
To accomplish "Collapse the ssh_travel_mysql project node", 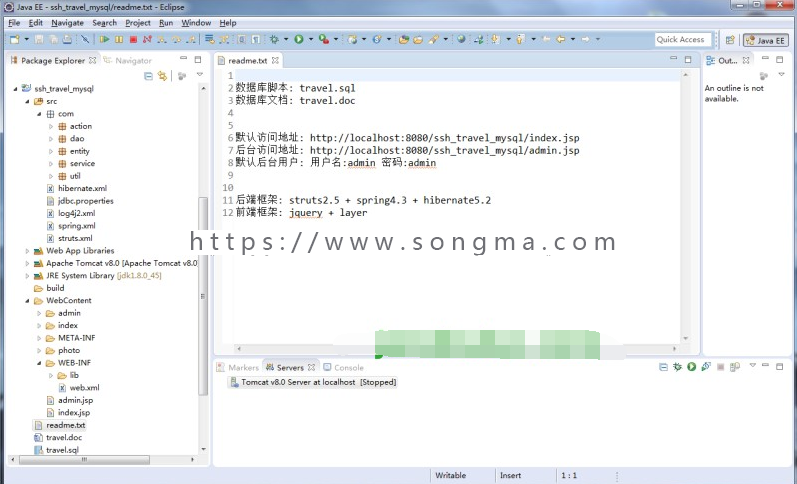I will pyautogui.click(x=15, y=88).
